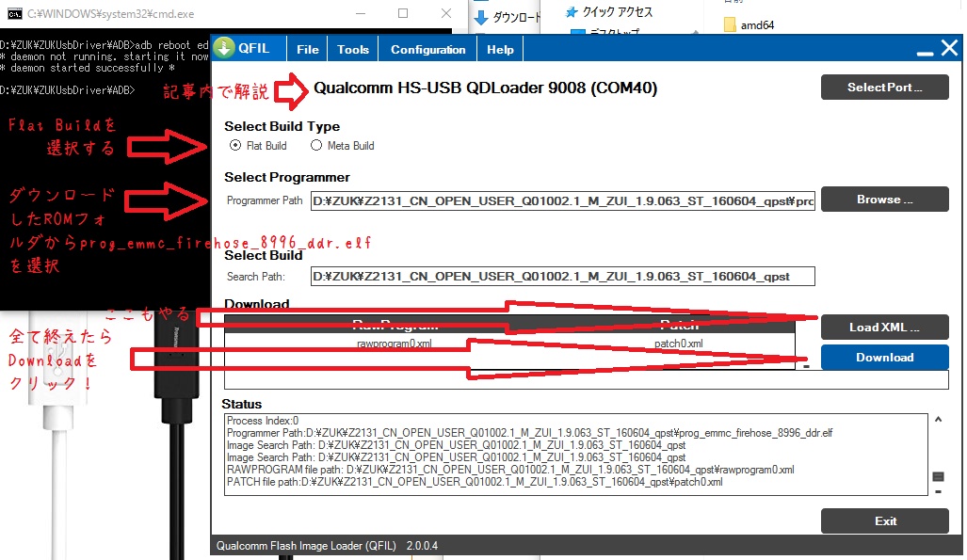Click the RAWPROGRAM file path status line
The height and width of the screenshot is (560, 967).
point(510,470)
